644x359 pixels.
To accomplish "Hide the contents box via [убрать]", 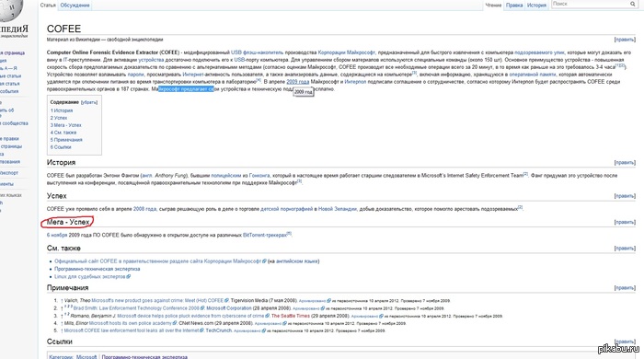I will tap(89, 102).
